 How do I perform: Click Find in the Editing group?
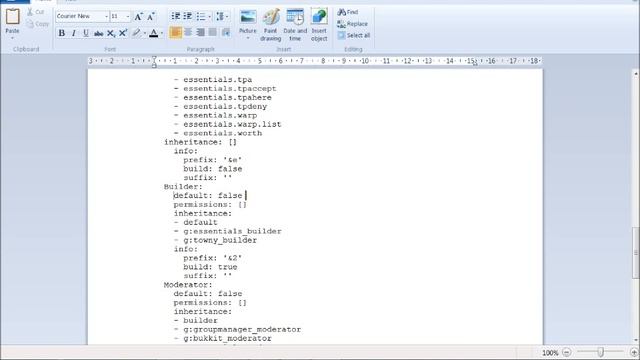click(x=348, y=12)
